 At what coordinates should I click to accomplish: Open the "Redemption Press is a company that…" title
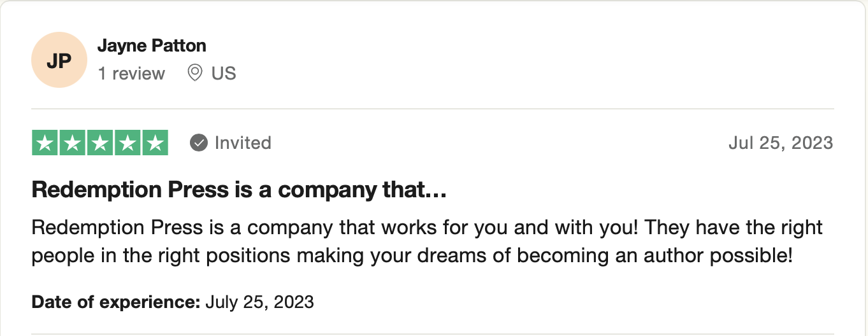pos(239,190)
